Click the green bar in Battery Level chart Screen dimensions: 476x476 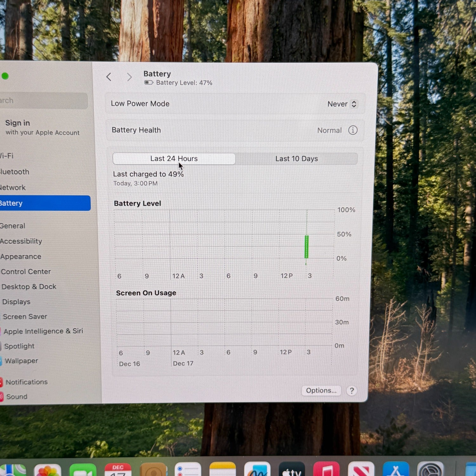[306, 247]
